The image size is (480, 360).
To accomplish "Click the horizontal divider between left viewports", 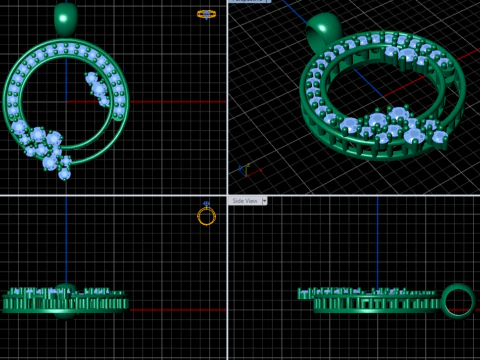I will pos(113,195).
